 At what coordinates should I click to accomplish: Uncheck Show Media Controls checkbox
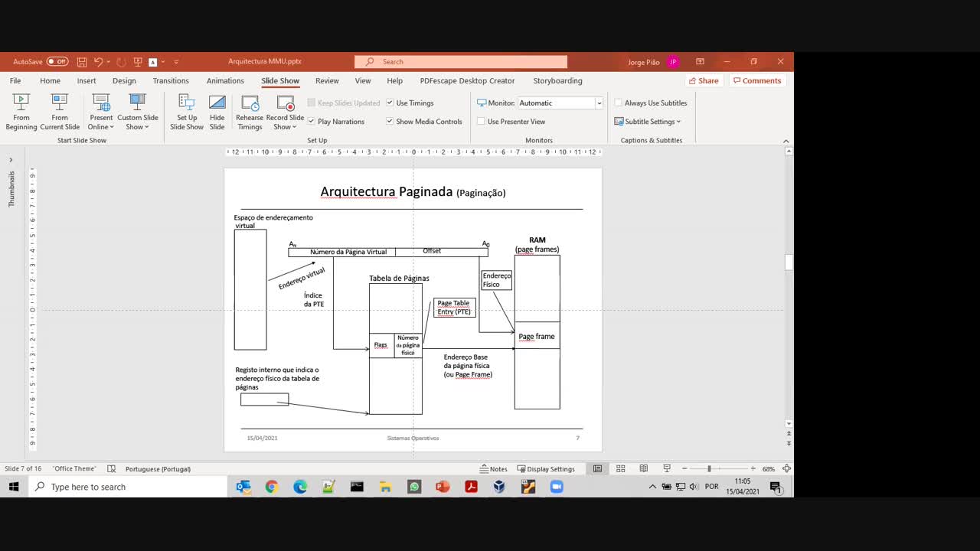click(x=390, y=121)
